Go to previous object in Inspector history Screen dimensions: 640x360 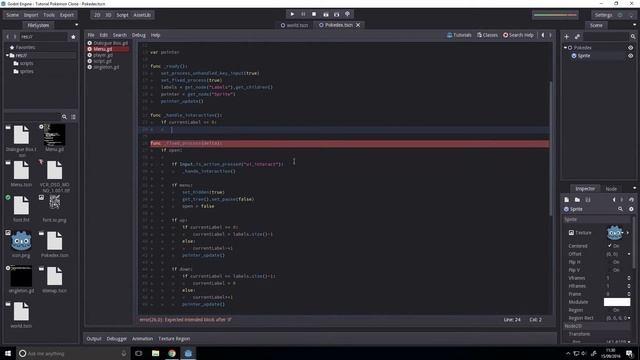(x=614, y=200)
